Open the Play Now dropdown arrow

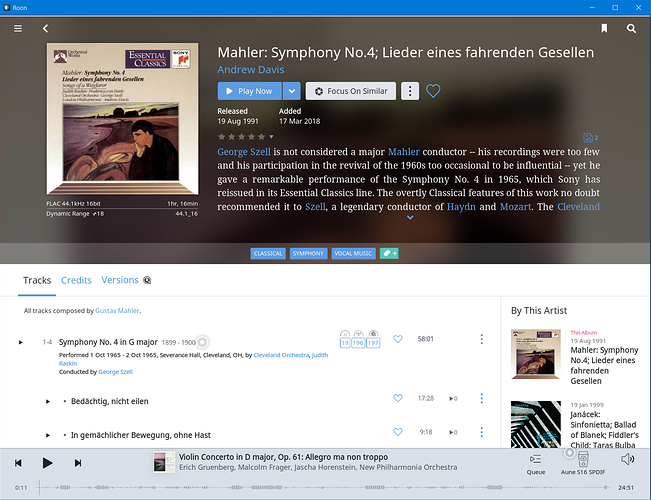292,91
